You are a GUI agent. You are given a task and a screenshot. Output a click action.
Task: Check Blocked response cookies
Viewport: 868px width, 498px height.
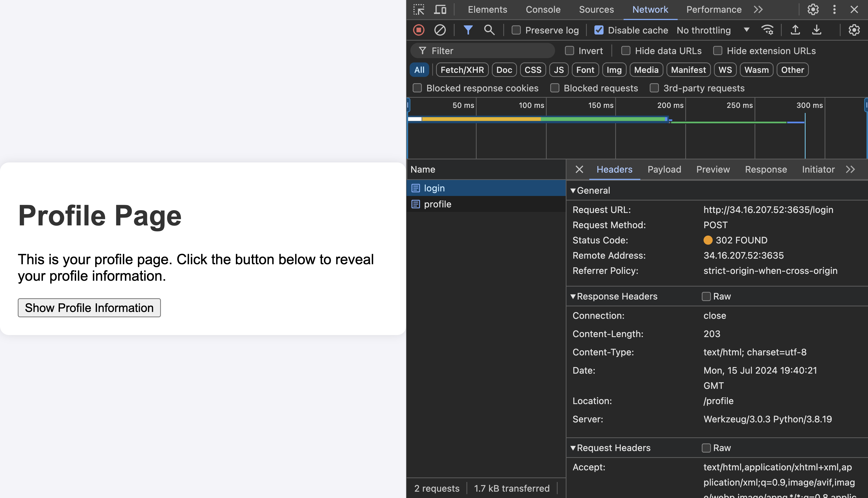pyautogui.click(x=417, y=88)
